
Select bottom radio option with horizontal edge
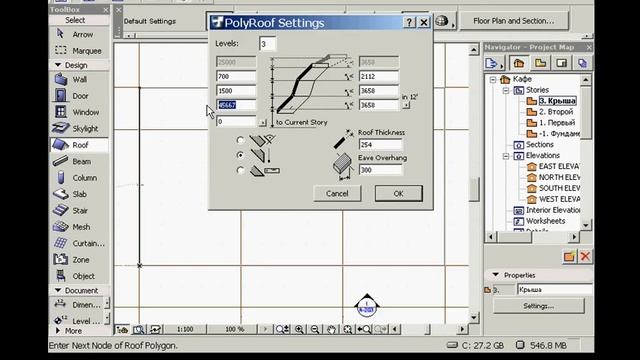[x=240, y=170]
